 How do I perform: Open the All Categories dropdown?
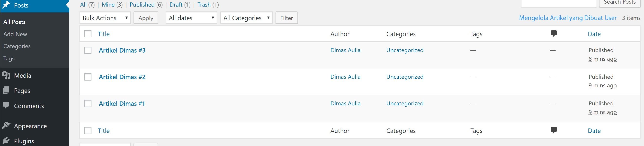246,18
